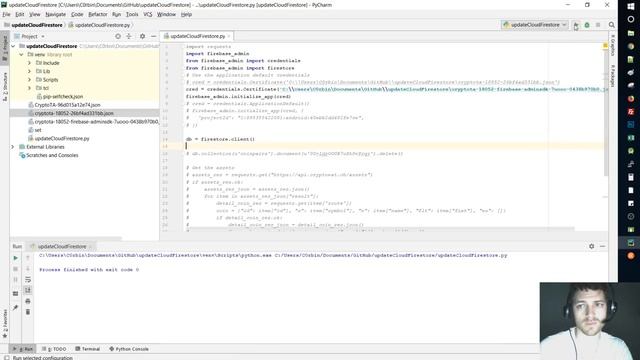Image resolution: width=640 pixels, height=360 pixels.
Task: Open the TODO tool window
Action: click(54, 349)
